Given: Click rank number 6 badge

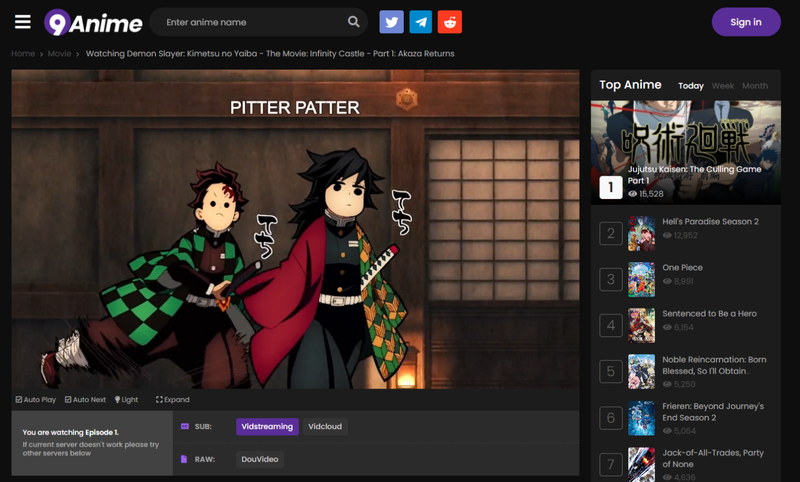Looking at the screenshot, I should click(x=611, y=418).
